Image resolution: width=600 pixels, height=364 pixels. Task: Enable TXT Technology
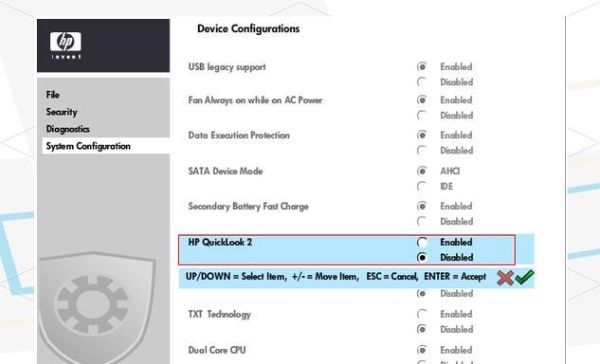point(422,315)
